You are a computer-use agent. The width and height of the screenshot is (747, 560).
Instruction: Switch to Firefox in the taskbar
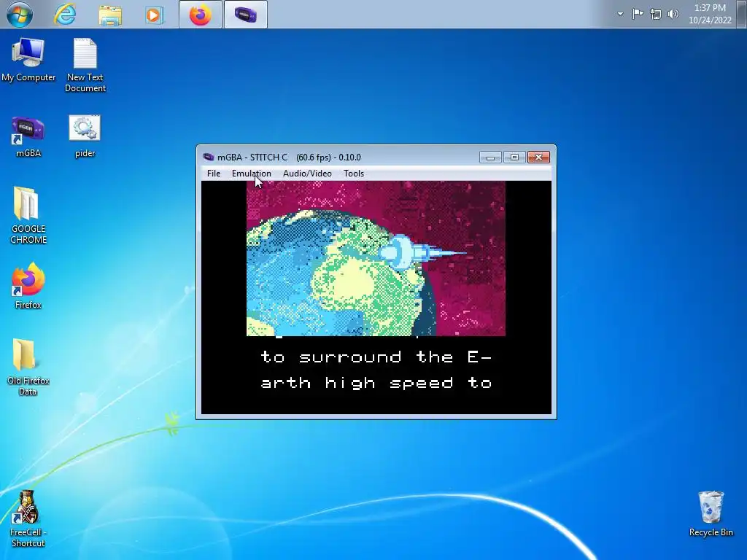(201, 15)
